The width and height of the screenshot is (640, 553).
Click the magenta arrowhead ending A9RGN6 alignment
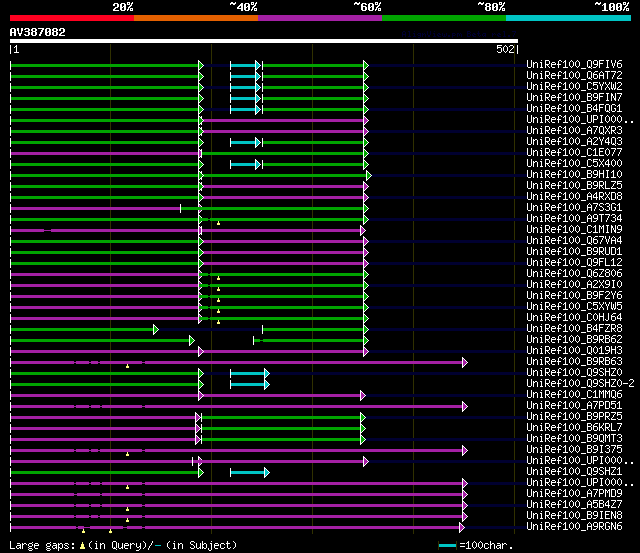click(462, 528)
